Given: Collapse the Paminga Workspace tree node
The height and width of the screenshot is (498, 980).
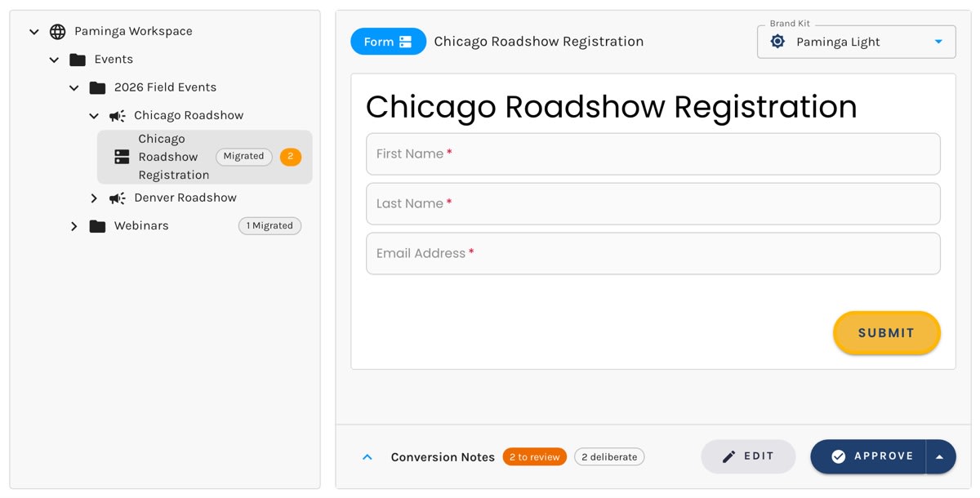Looking at the screenshot, I should pos(33,32).
